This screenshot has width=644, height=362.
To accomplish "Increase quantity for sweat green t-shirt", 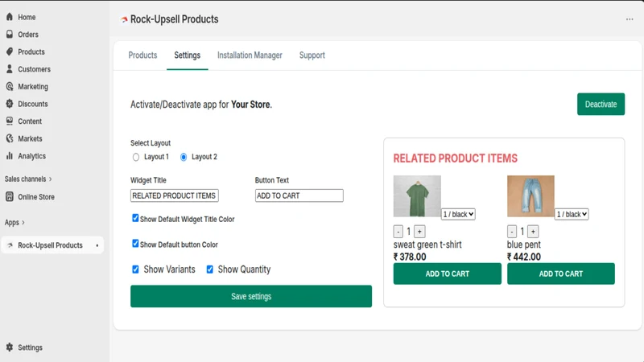I will click(x=419, y=232).
